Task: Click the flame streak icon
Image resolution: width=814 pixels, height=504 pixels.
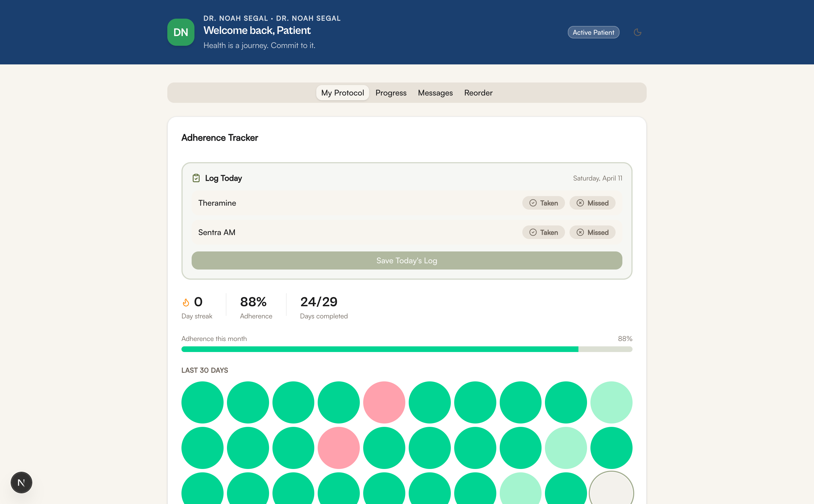Action: (x=186, y=302)
